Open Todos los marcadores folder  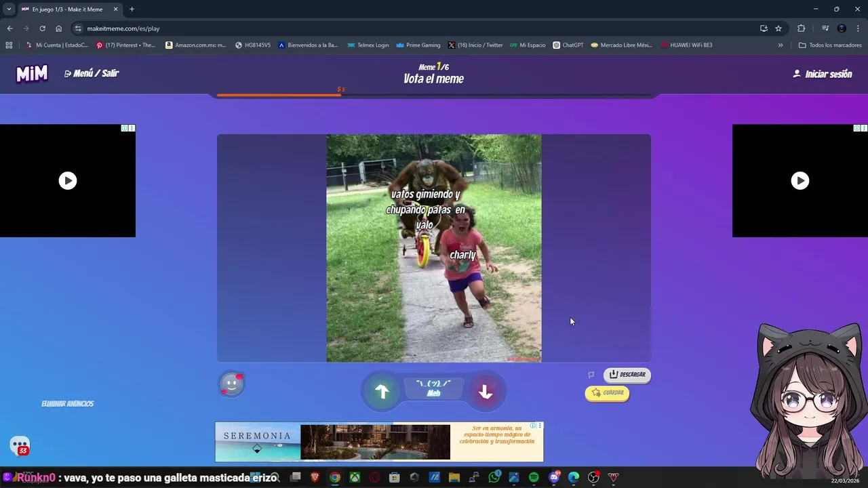pyautogui.click(x=830, y=45)
